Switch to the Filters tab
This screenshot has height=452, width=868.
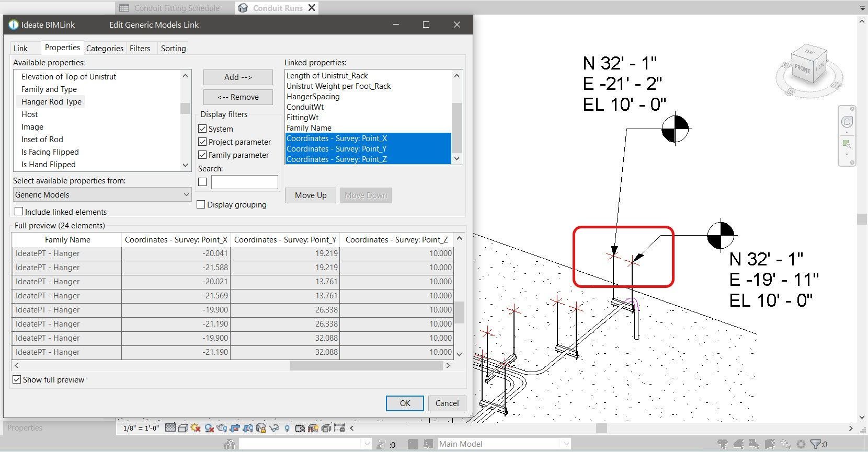tap(140, 48)
